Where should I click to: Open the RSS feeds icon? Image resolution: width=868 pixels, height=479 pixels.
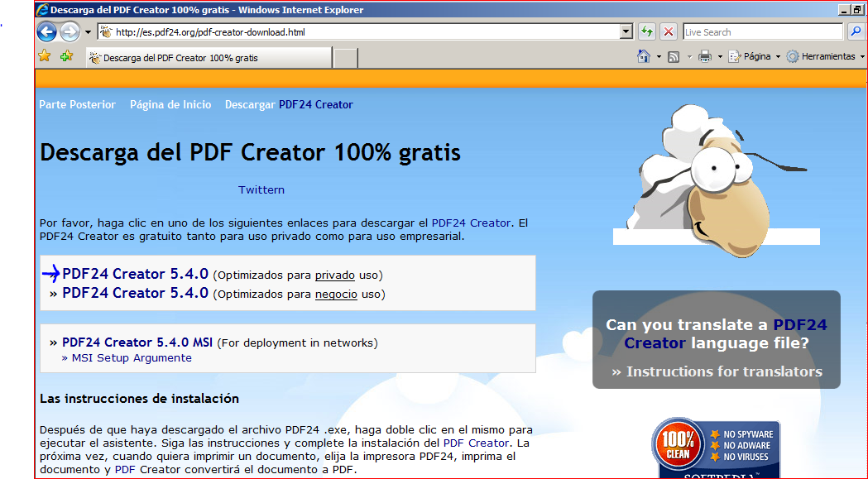pos(674,56)
